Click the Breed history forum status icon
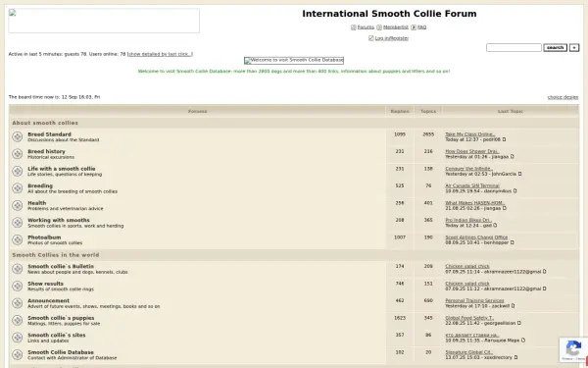 pos(18,154)
